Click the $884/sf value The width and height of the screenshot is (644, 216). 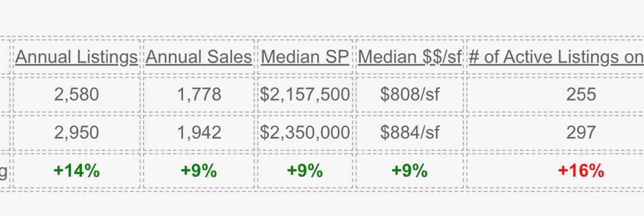tap(410, 132)
